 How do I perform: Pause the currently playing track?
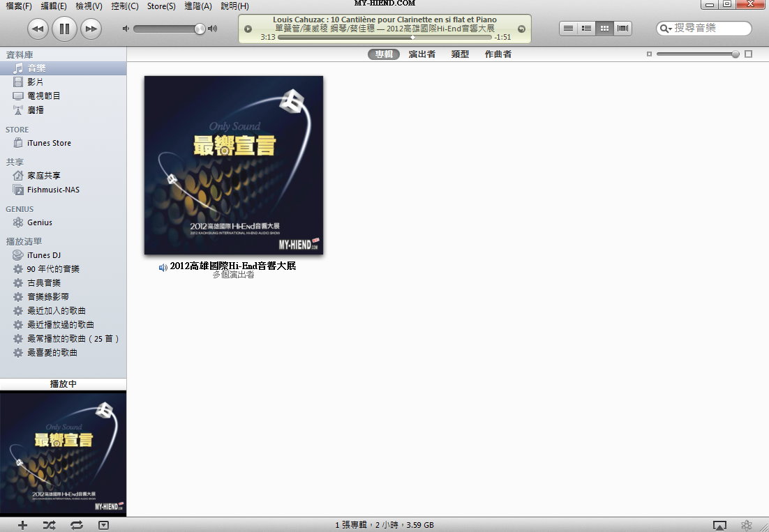(x=64, y=29)
